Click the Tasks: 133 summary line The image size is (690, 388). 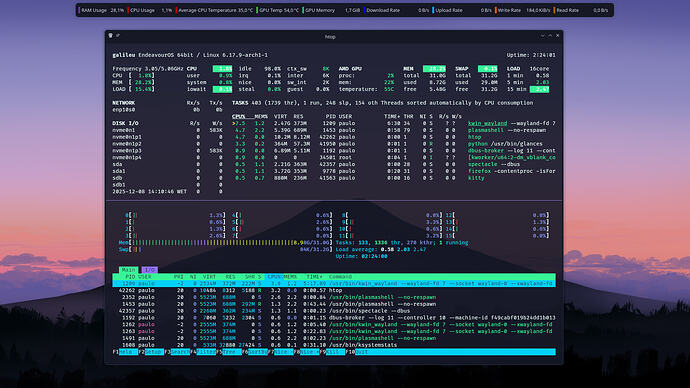tap(402, 243)
